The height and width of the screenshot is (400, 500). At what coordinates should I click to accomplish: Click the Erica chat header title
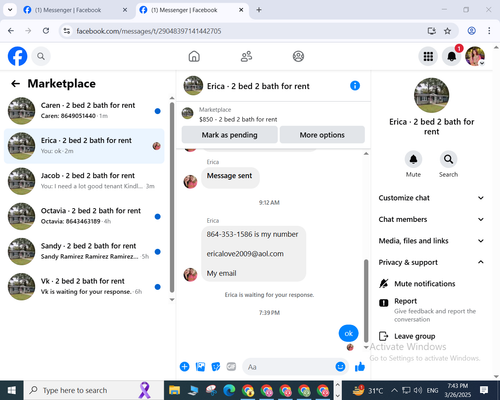click(x=258, y=86)
